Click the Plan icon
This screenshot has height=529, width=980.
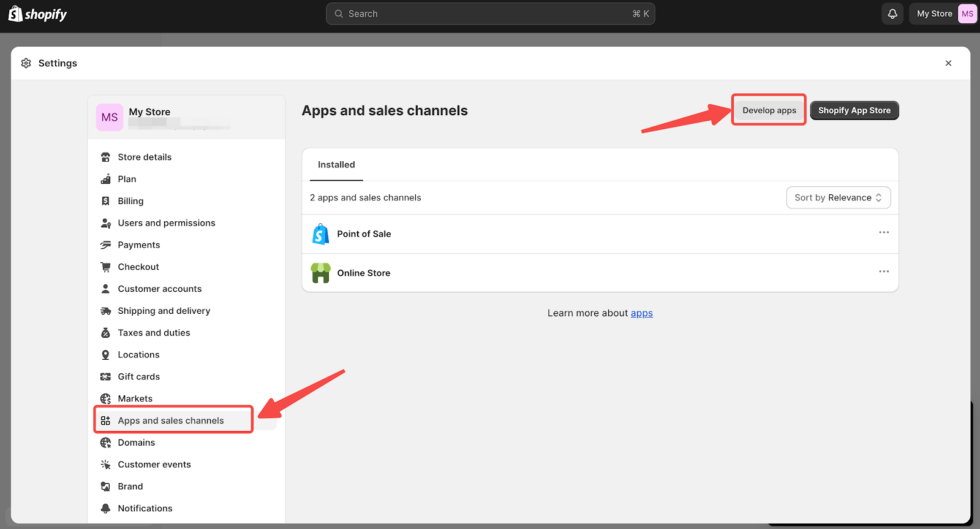coord(105,179)
